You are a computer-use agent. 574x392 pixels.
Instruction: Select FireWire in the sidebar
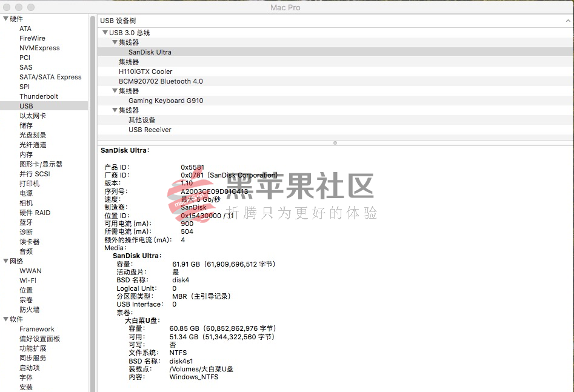point(32,38)
